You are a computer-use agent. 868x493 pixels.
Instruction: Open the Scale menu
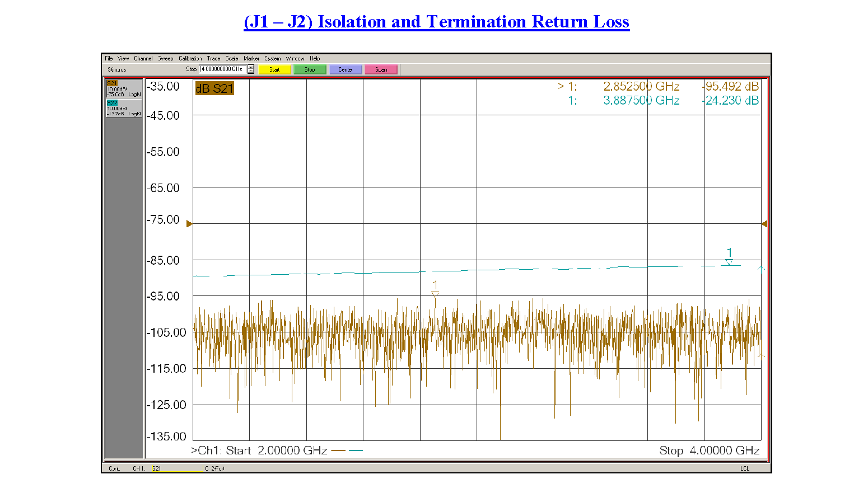pos(232,58)
